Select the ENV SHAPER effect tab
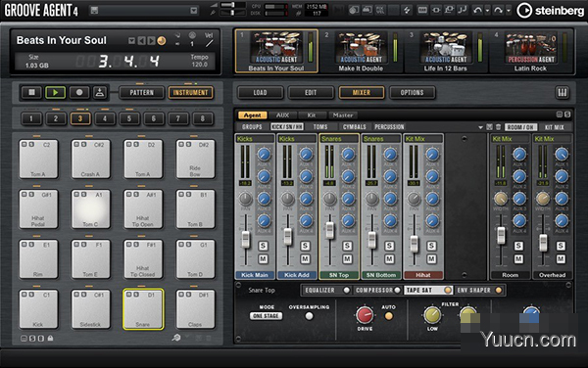The image size is (588, 368). (x=473, y=290)
